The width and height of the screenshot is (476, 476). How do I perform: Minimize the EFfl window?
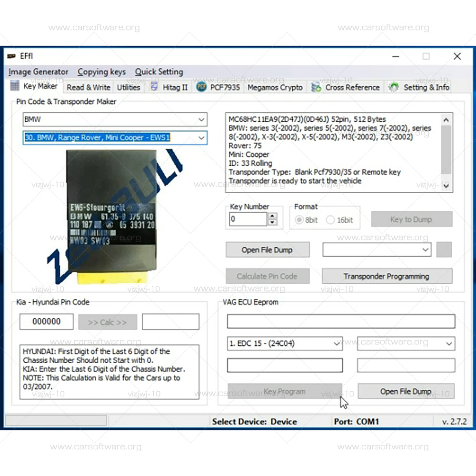tap(396, 56)
